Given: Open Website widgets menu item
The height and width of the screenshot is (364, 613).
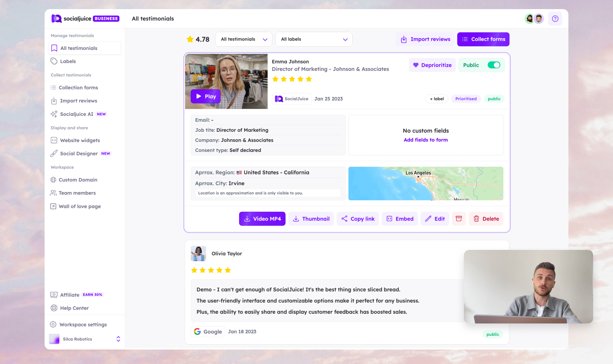Looking at the screenshot, I should tap(80, 140).
